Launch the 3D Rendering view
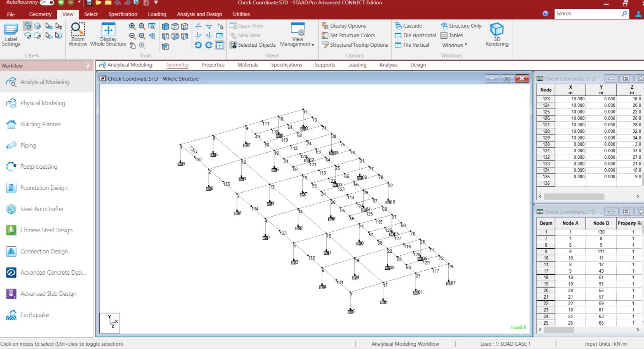 (x=497, y=35)
